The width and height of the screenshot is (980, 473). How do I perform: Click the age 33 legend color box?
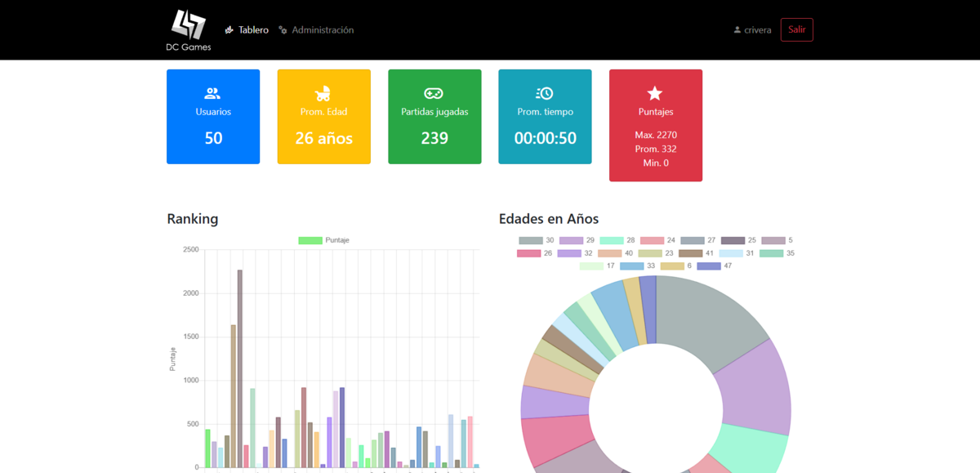point(632,266)
